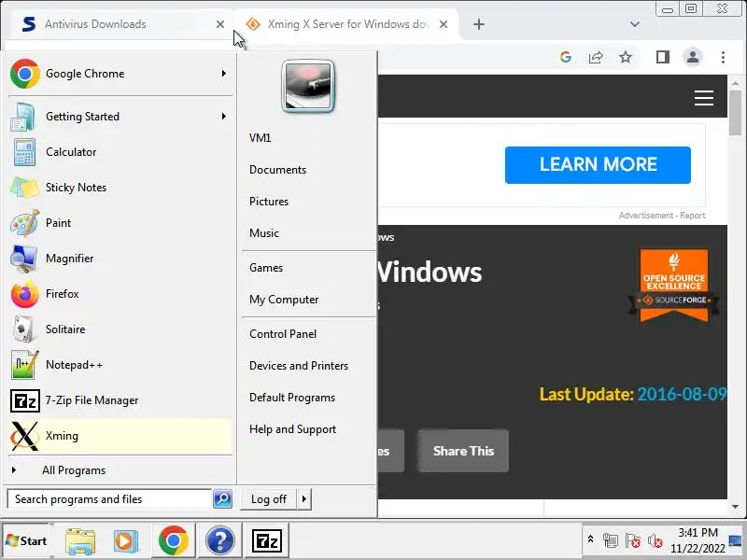Screen dimensions: 747x560
Task: Launch Xming from the Start menu
Action: pos(120,436)
